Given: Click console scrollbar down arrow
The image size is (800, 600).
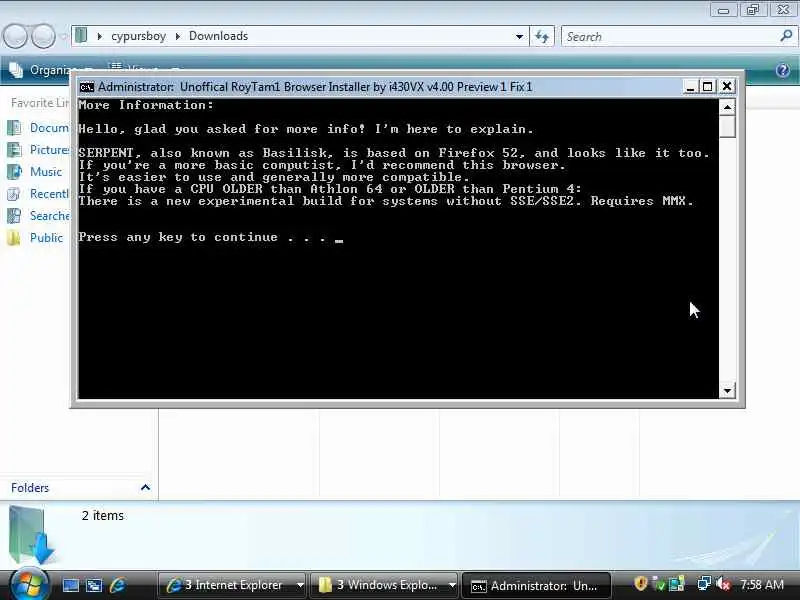Looking at the screenshot, I should 727,391.
